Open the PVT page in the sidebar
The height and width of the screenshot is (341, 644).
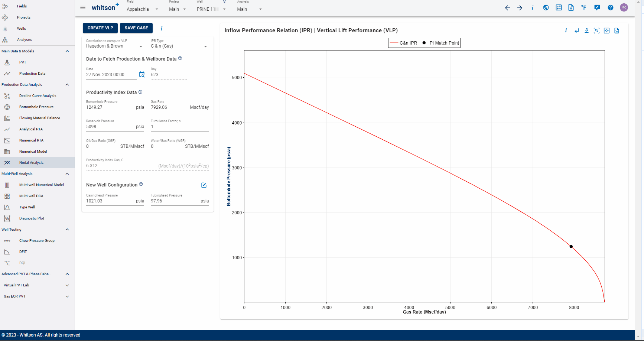coord(37,62)
